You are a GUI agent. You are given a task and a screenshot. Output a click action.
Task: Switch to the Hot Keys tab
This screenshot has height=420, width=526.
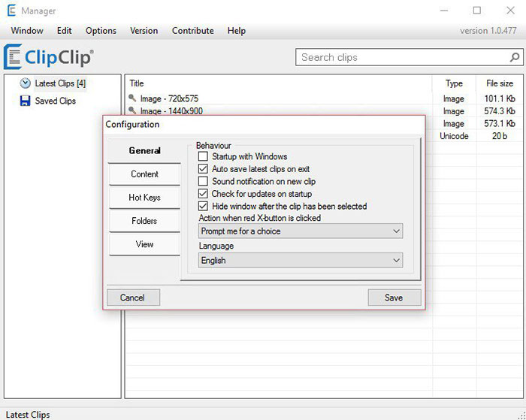tap(144, 198)
